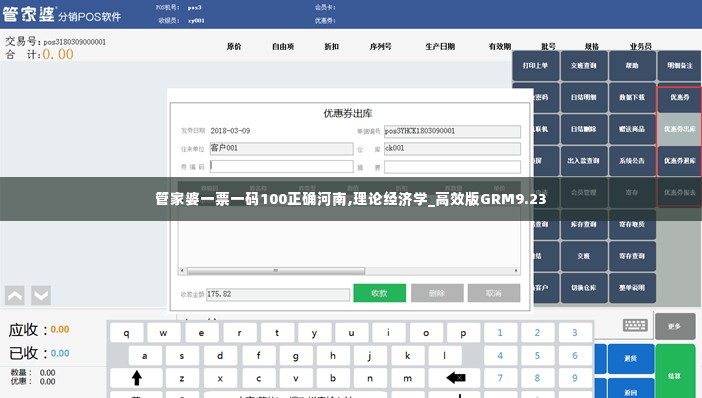Screen dimensions: 702x398
Task: Click the scroll-down arrow icon above 应收
Action: coord(41,295)
